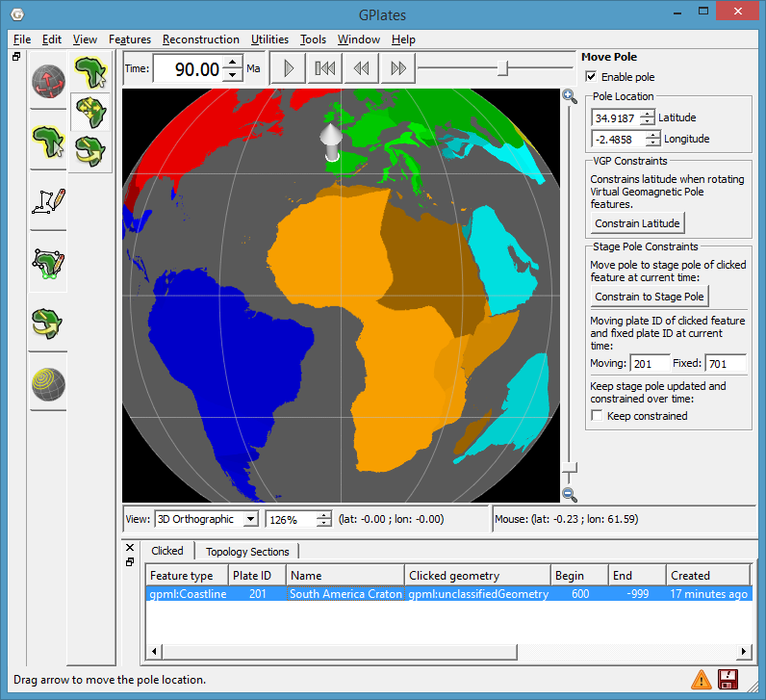
Task: Click the vertical zoom slider handle
Action: tap(569, 467)
